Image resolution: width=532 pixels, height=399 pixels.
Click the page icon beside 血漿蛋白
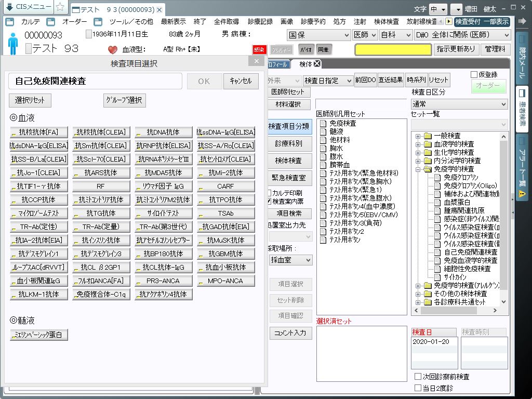437,202
